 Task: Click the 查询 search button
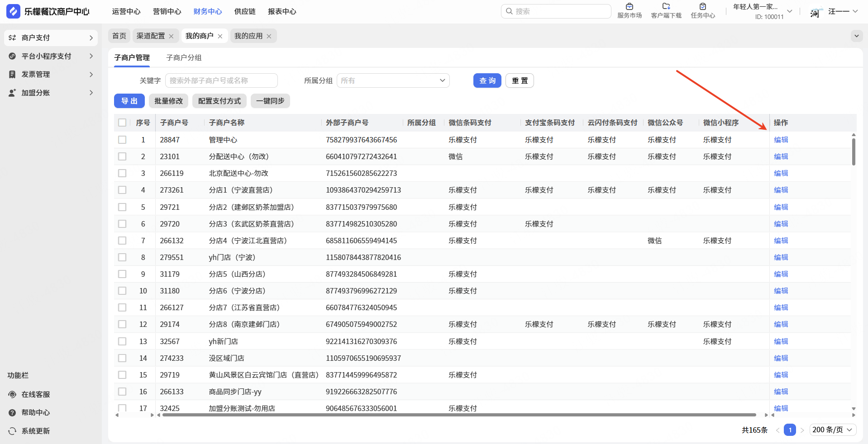(487, 80)
